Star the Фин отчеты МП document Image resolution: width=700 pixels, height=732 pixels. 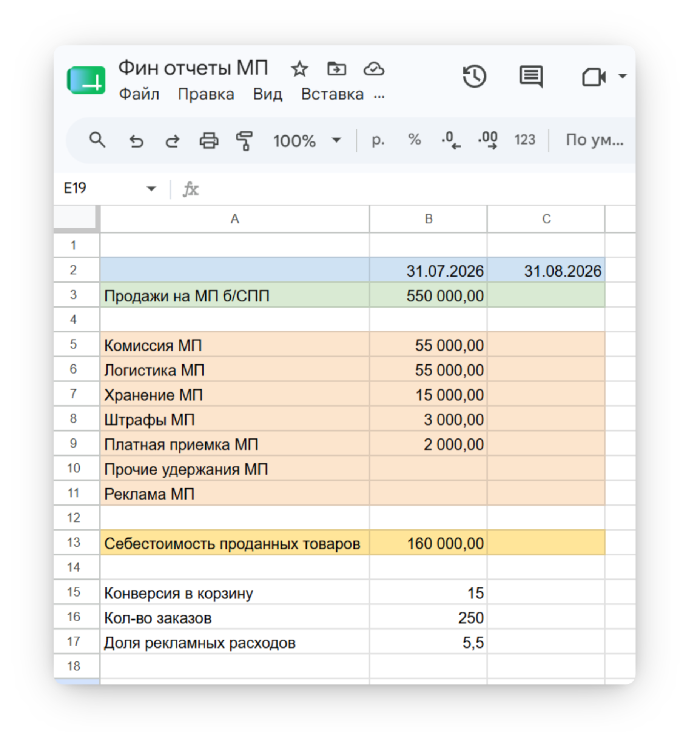pyautogui.click(x=299, y=69)
